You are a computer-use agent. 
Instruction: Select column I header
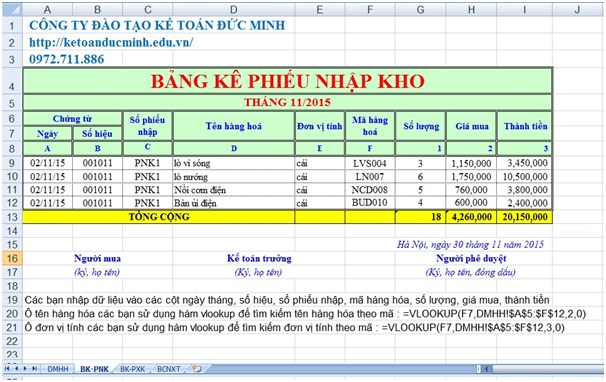tap(524, 9)
